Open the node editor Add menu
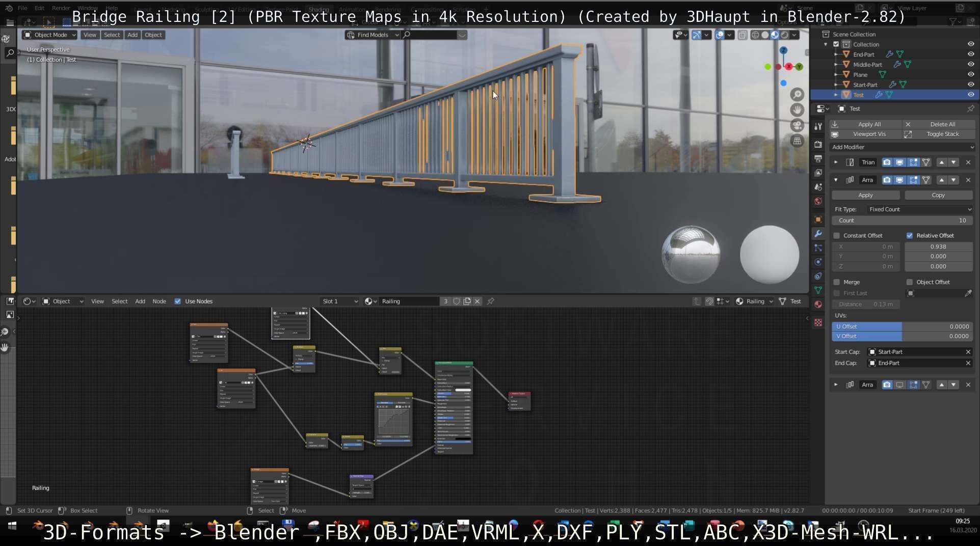980x546 pixels. (x=140, y=302)
